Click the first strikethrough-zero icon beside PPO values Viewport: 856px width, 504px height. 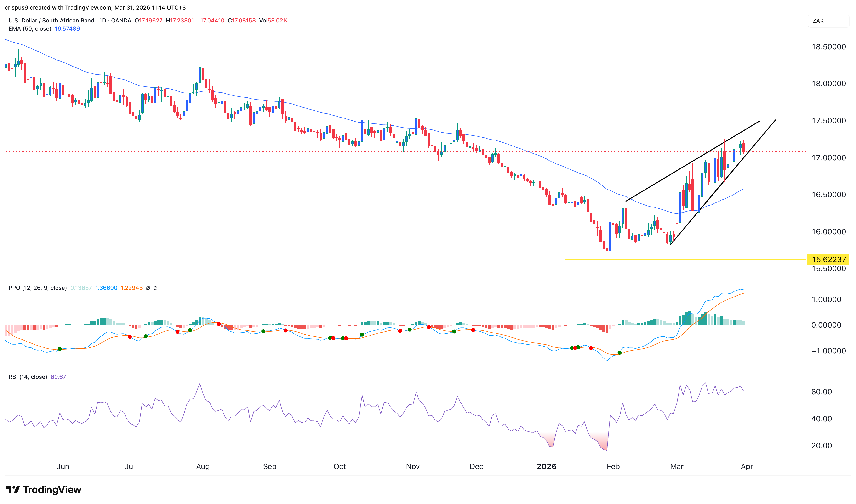(148, 288)
